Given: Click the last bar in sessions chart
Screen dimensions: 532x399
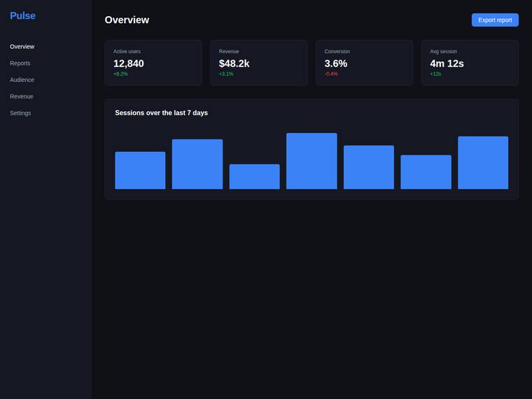Looking at the screenshot, I should point(483,162).
